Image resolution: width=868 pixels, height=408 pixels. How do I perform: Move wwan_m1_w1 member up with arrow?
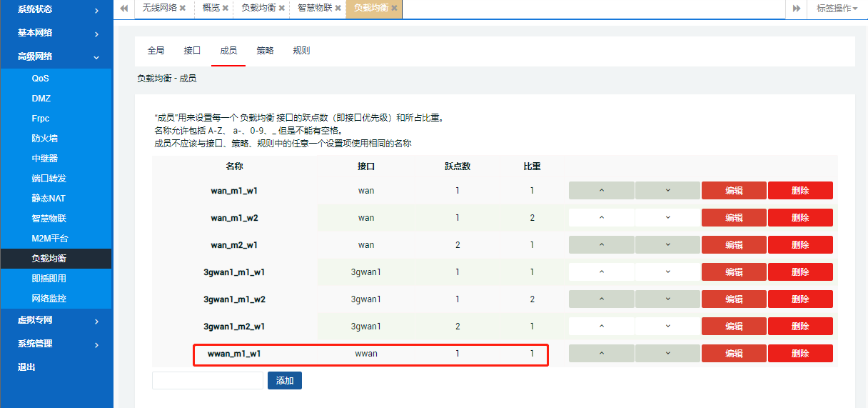tap(601, 354)
